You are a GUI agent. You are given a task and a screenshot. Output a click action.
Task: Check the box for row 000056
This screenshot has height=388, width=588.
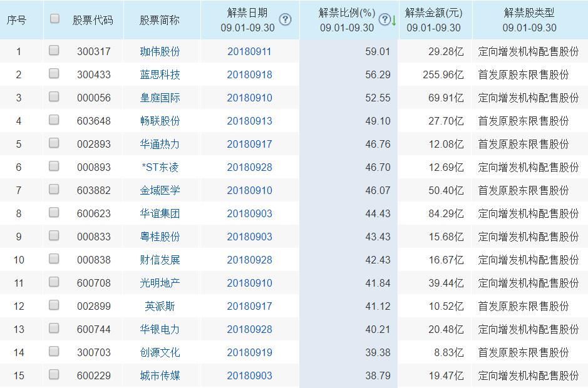pos(54,97)
